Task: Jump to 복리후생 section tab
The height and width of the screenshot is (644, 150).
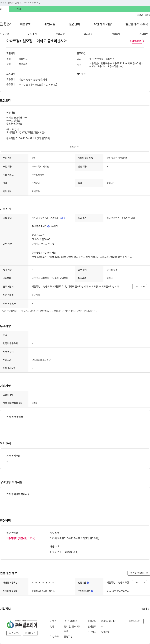Action: tap(88, 34)
